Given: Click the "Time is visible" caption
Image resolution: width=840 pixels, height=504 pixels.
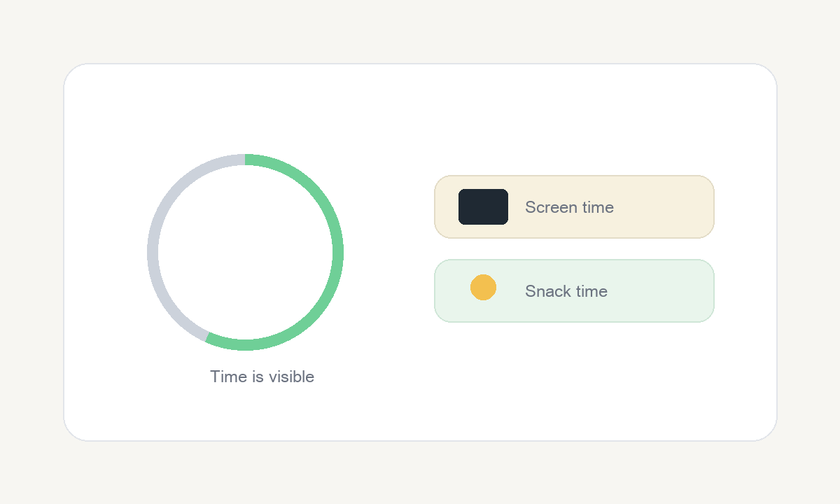Looking at the screenshot, I should tap(262, 377).
